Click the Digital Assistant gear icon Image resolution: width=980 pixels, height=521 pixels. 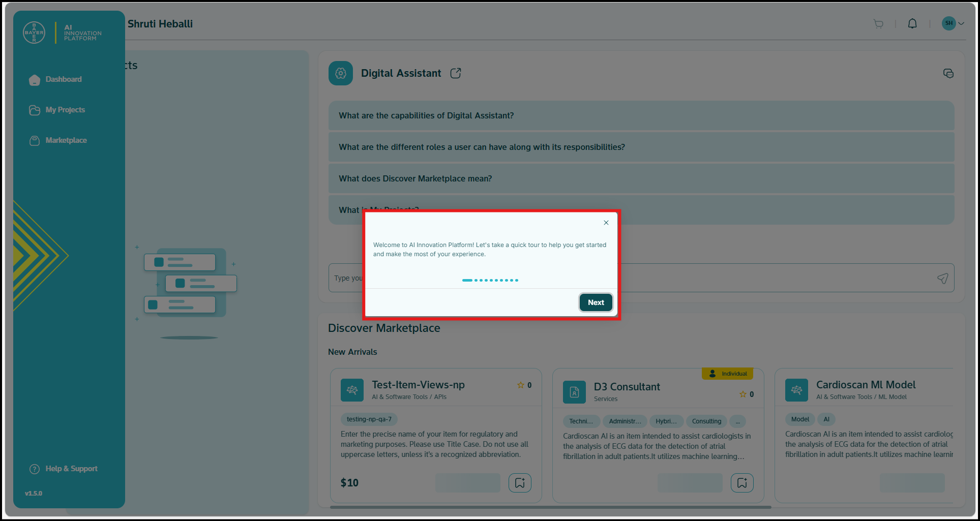click(341, 73)
